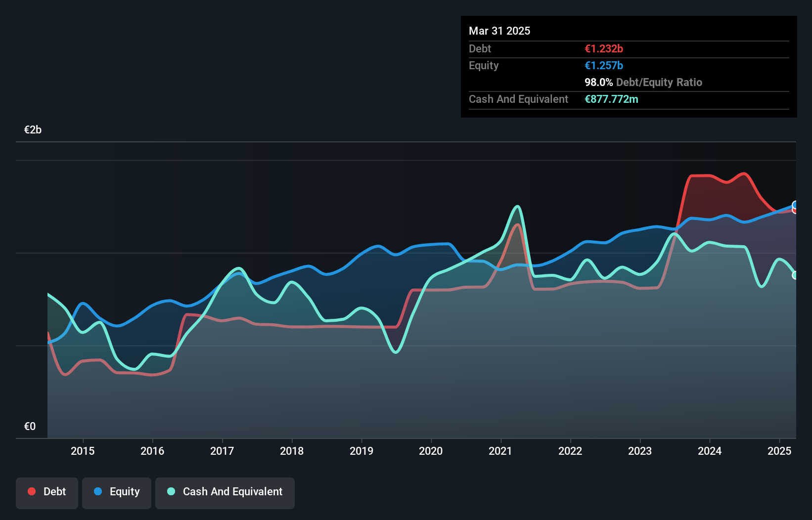Click the Debt endpoint marker at chart edge
This screenshot has width=812, height=520.
[x=795, y=211]
